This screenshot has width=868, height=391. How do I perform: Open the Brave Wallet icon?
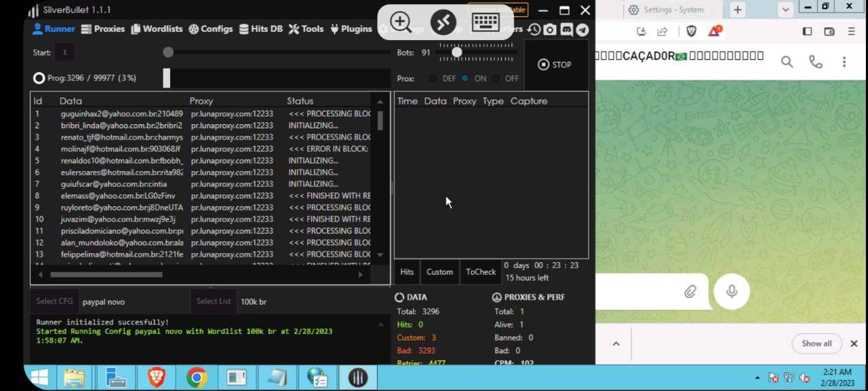(829, 31)
